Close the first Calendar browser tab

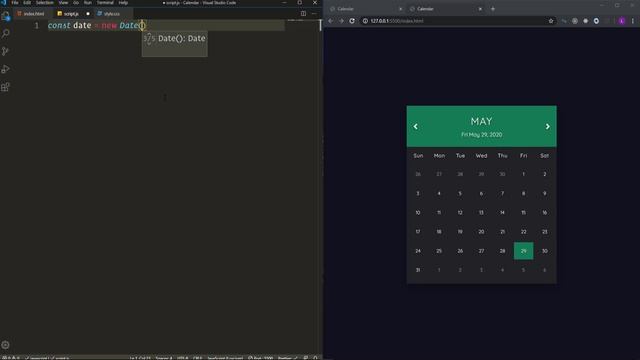pyautogui.click(x=400, y=9)
